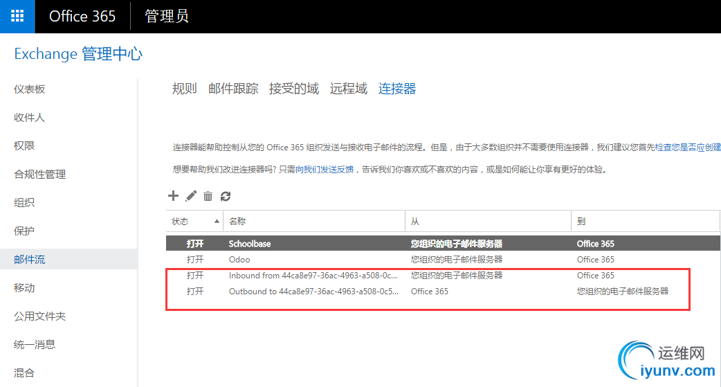
Task: Open the 向我们发送反馈 link
Action: point(325,170)
